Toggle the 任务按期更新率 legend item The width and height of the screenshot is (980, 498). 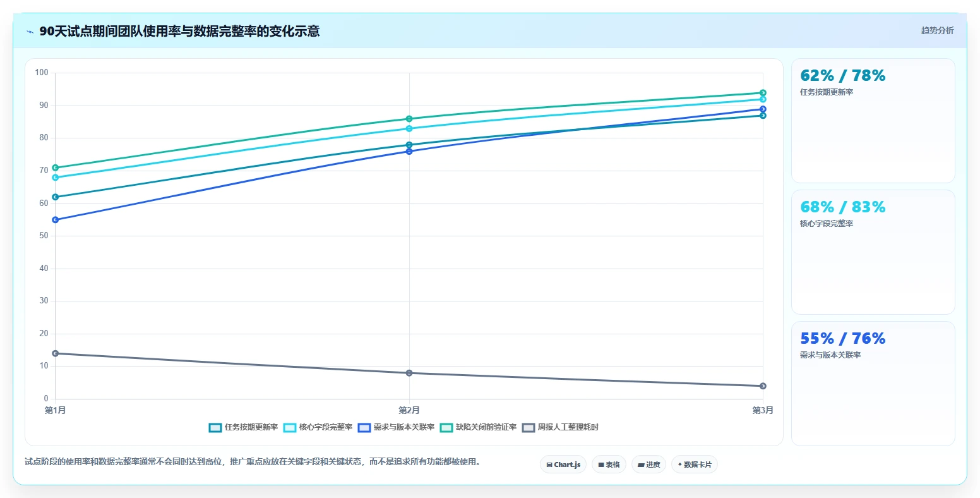[x=243, y=427]
